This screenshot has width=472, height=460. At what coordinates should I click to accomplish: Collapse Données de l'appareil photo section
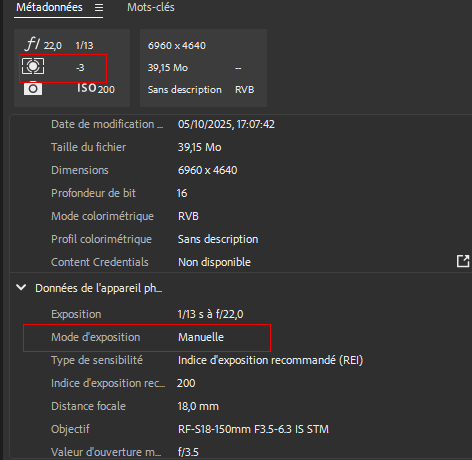click(21, 287)
